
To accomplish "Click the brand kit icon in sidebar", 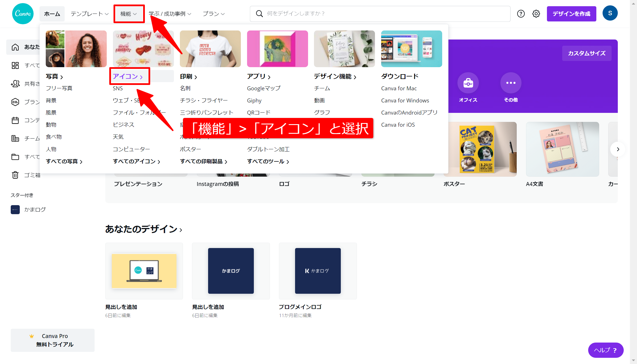I will (x=15, y=102).
